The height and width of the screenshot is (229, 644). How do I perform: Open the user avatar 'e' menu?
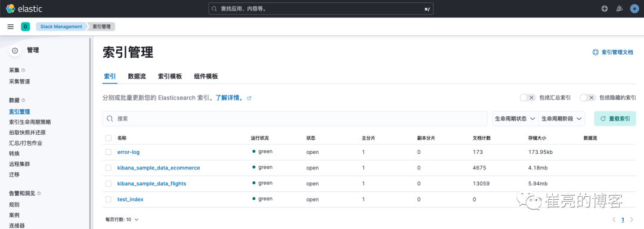(634, 8)
